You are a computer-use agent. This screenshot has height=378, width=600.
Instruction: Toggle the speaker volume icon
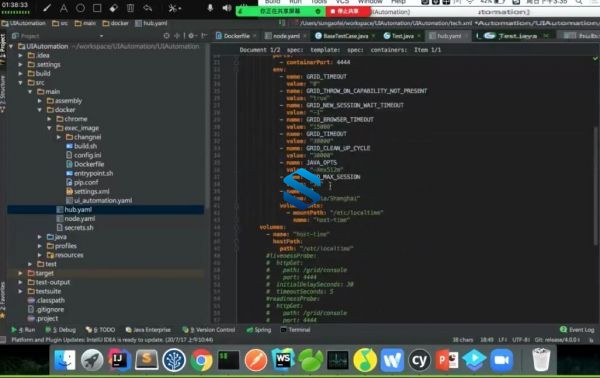click(x=227, y=8)
